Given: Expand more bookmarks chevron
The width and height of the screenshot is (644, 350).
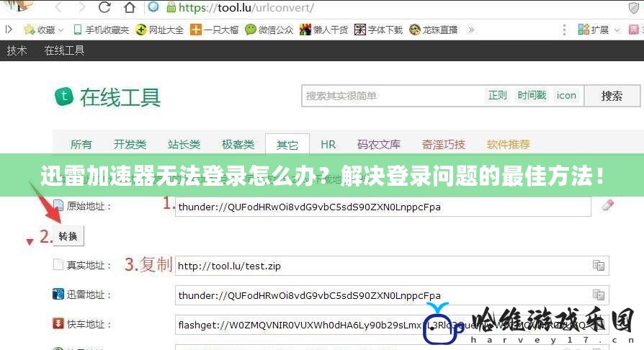Looking at the screenshot, I should pos(471,30).
